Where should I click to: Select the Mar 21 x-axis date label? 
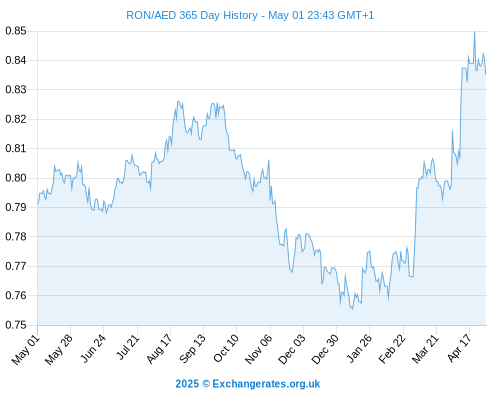[425, 349]
